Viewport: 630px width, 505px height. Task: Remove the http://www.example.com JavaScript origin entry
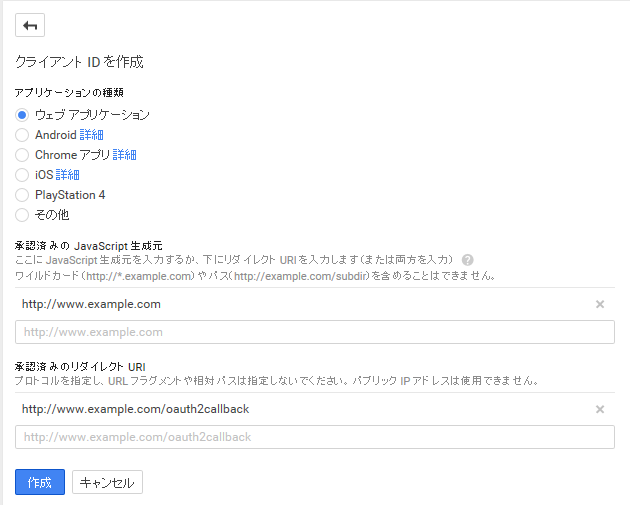tap(600, 304)
